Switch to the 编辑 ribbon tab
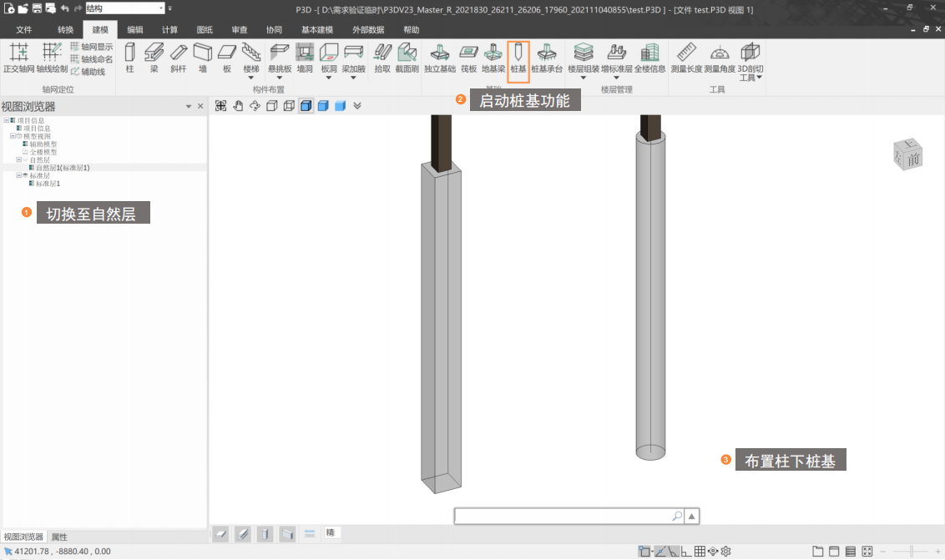The image size is (945, 560). coord(135,29)
